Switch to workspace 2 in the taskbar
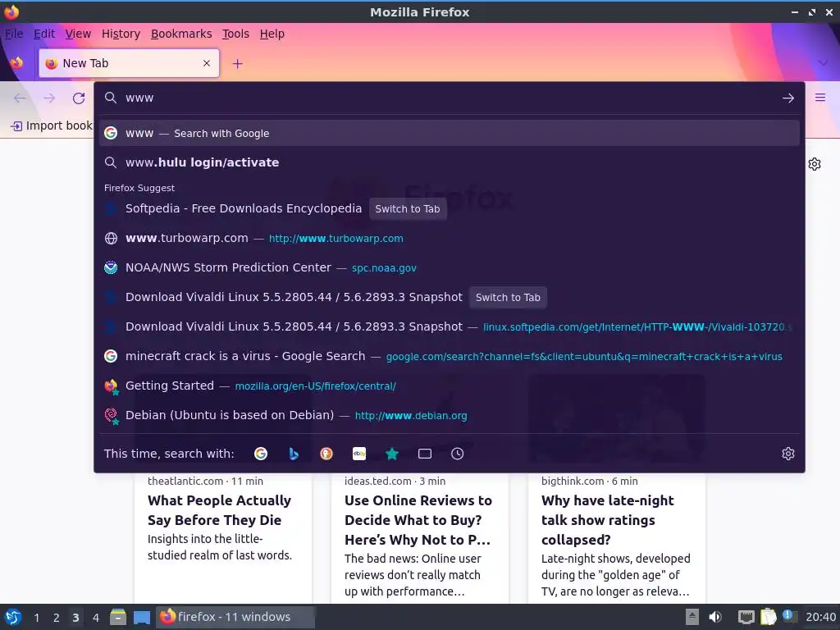 pos(57,618)
